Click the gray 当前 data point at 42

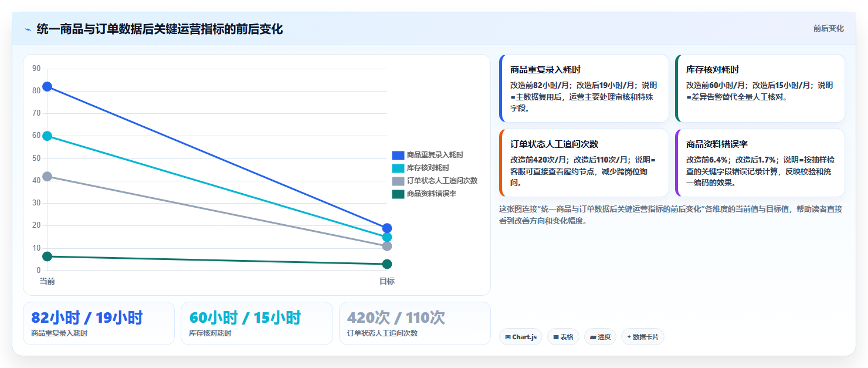click(x=47, y=176)
